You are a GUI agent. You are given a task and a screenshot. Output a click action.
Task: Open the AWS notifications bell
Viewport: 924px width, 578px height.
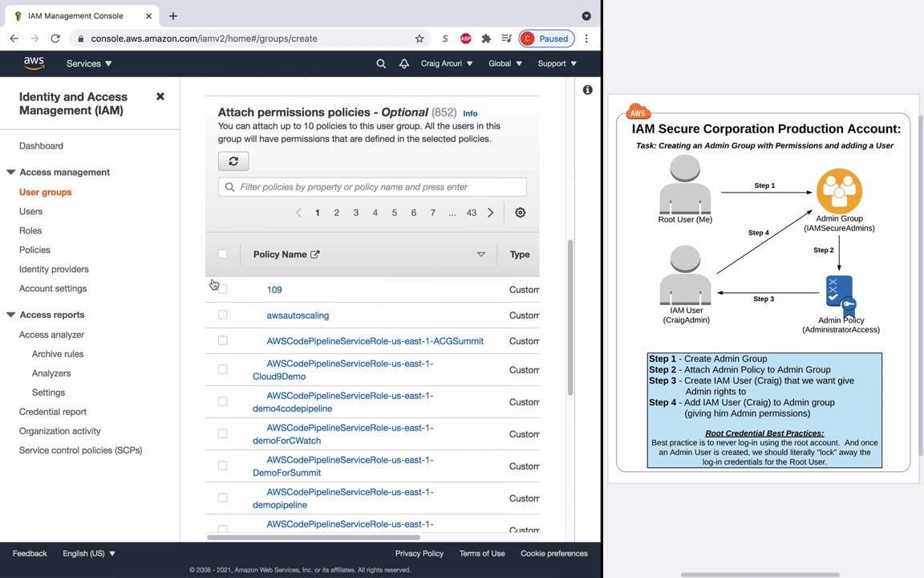point(403,63)
